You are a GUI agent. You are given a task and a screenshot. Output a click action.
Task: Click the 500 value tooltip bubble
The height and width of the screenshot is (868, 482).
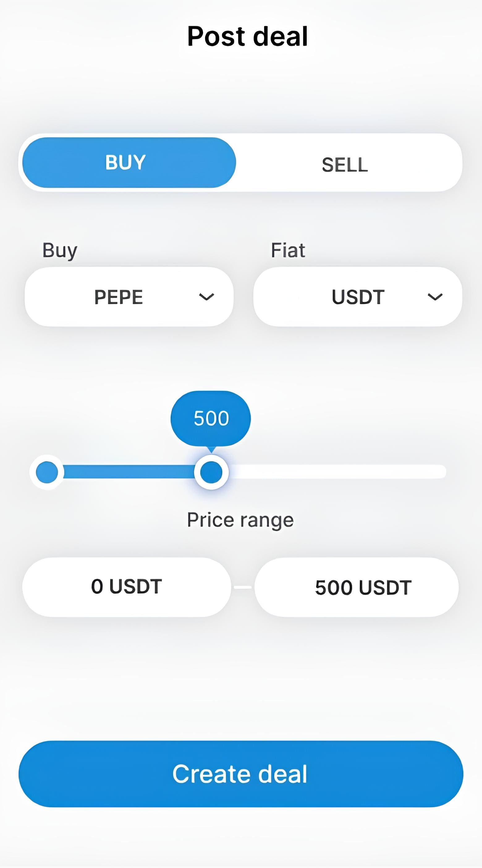[211, 418]
